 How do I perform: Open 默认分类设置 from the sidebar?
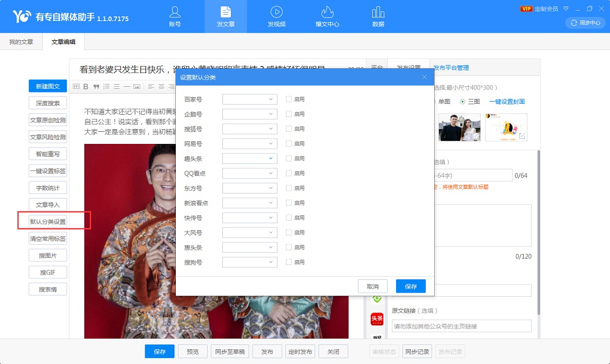[x=48, y=222]
